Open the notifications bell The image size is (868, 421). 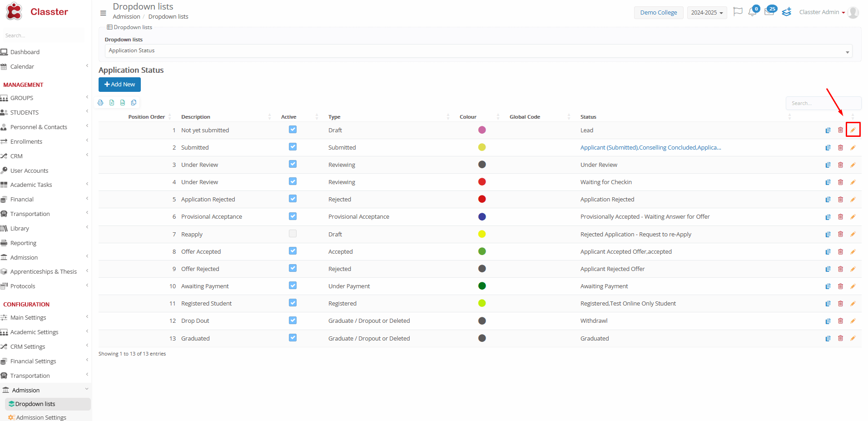[x=752, y=12]
